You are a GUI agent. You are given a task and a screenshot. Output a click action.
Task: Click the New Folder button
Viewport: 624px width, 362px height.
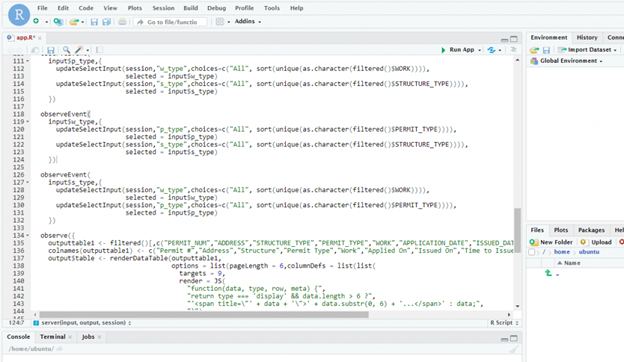click(x=551, y=242)
